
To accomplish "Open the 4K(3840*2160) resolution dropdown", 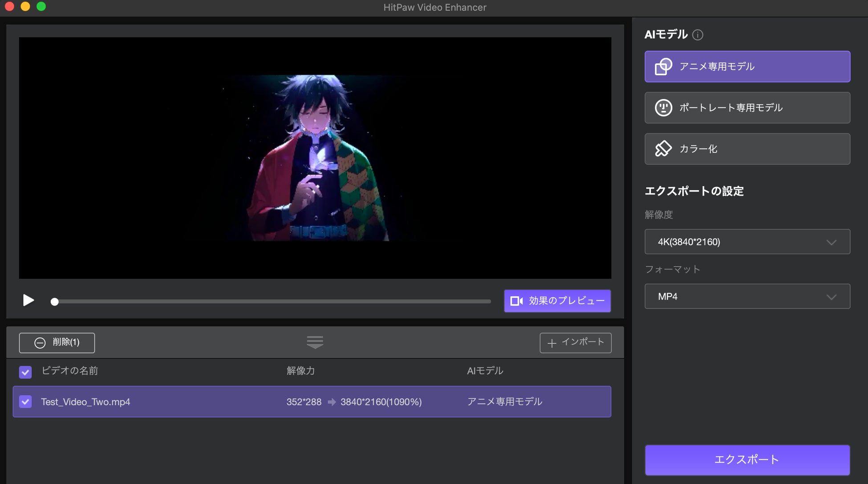I will 747,242.
